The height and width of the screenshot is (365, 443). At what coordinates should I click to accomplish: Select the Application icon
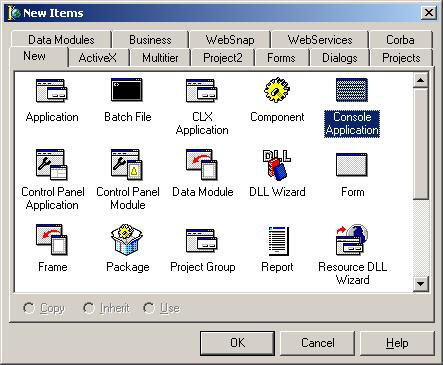coord(52,90)
